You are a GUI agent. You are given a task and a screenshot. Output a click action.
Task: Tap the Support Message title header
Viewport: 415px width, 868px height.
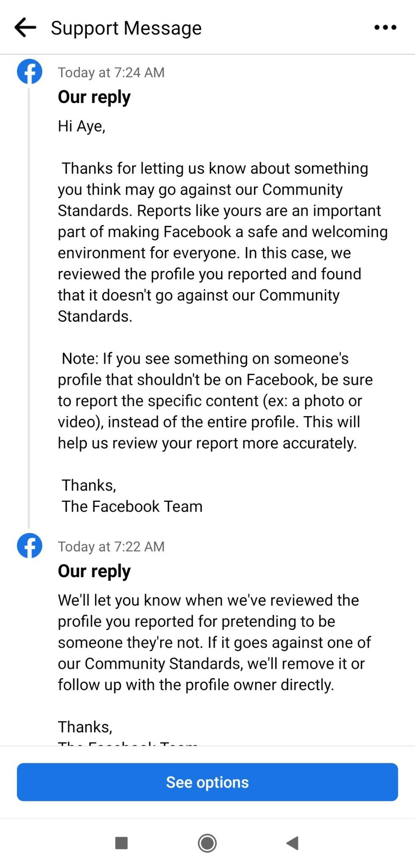[125, 27]
